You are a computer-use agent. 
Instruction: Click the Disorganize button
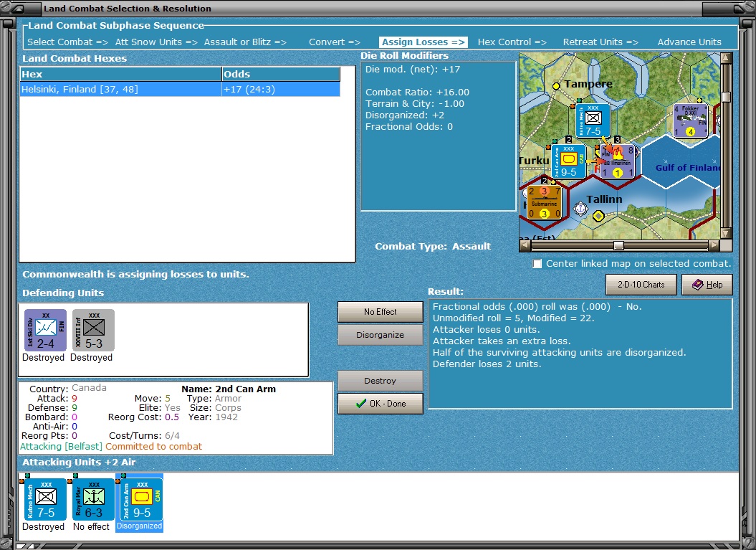(381, 335)
